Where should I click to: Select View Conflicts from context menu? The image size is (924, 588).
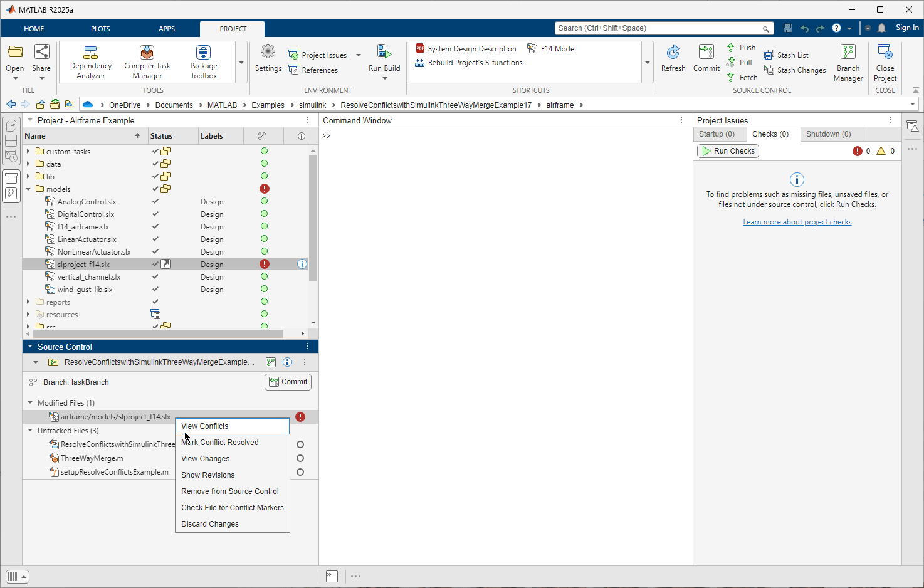(x=205, y=426)
